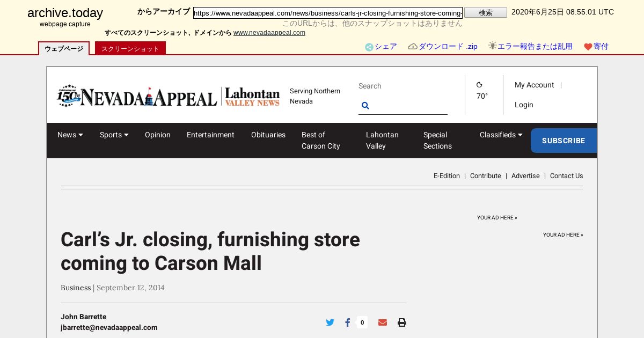Viewport: 644px width, 338px height.
Task: Print the article using printer icon
Action: click(x=402, y=322)
